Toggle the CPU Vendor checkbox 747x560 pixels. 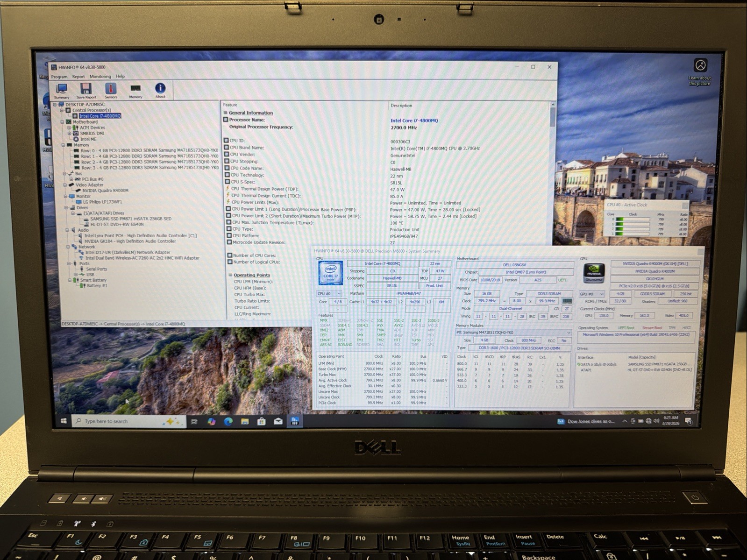[x=227, y=155]
